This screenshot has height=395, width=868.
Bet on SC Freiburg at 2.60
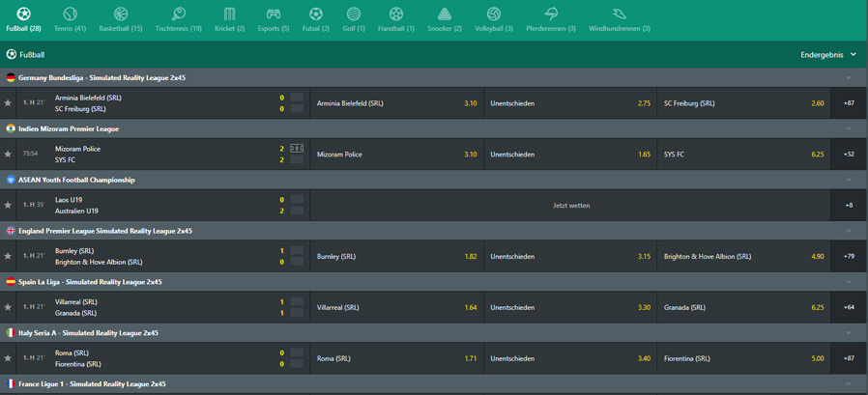(x=744, y=103)
